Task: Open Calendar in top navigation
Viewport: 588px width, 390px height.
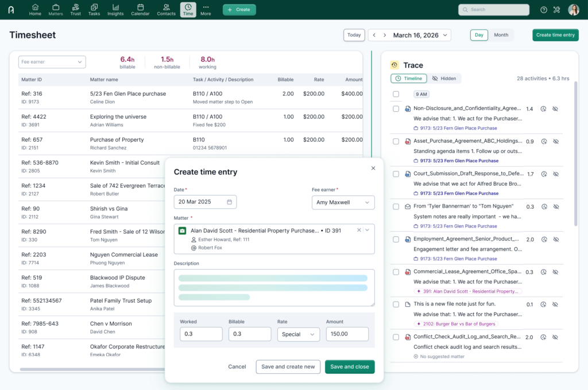Action: (140, 10)
